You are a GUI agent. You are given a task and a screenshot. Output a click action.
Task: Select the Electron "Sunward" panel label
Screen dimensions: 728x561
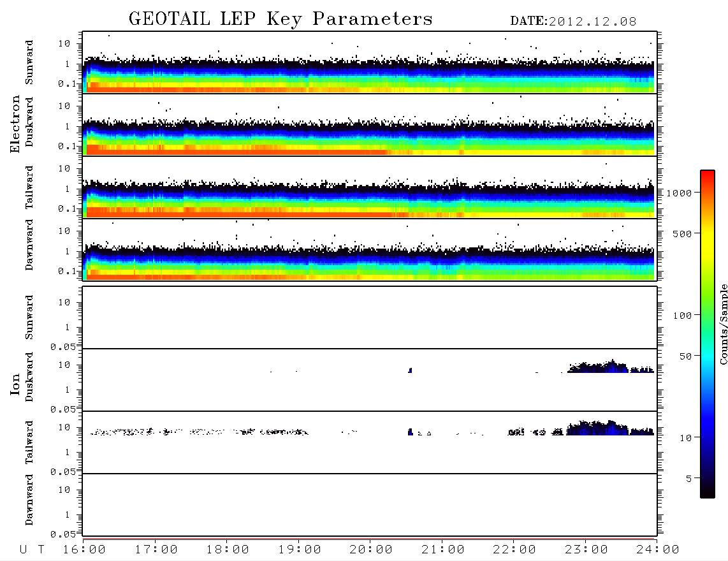[x=29, y=62]
